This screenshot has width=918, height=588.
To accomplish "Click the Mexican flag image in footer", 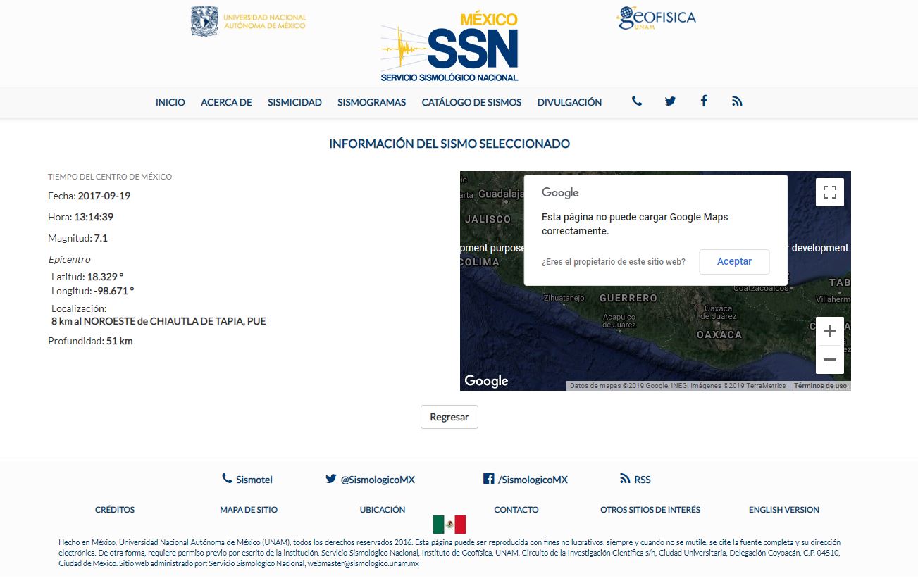I will tap(449, 525).
